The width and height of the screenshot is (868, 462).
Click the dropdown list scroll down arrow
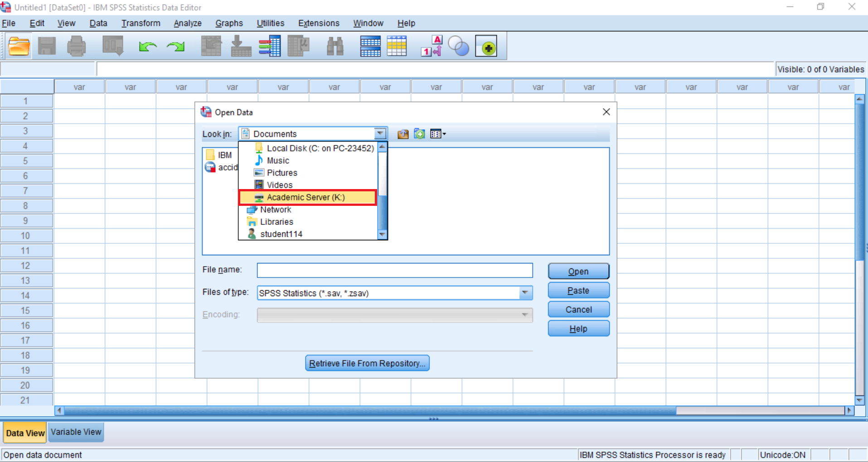pyautogui.click(x=382, y=234)
